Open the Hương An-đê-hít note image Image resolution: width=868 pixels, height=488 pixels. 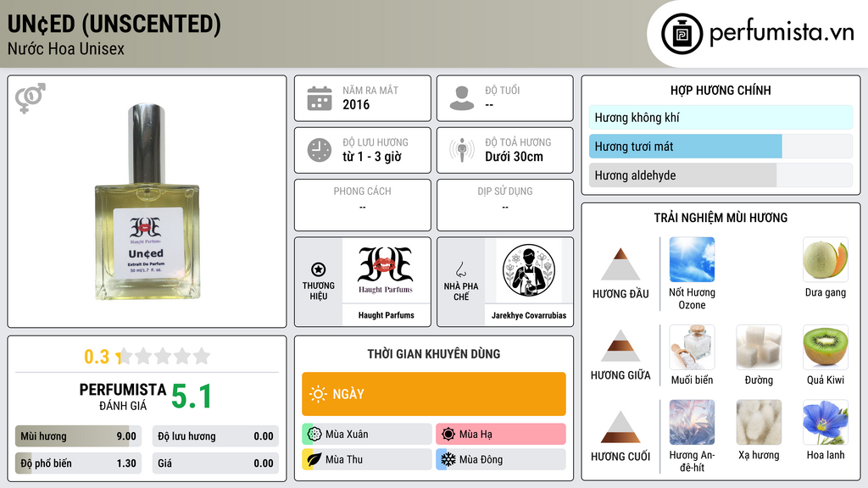click(x=692, y=423)
